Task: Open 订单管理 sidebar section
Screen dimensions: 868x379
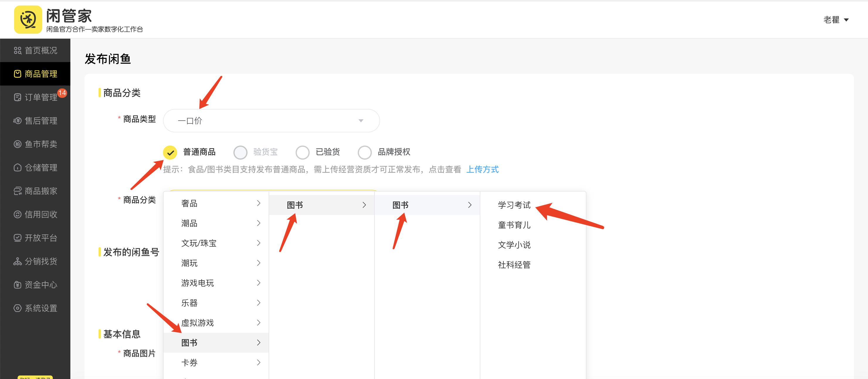Action: (35, 97)
